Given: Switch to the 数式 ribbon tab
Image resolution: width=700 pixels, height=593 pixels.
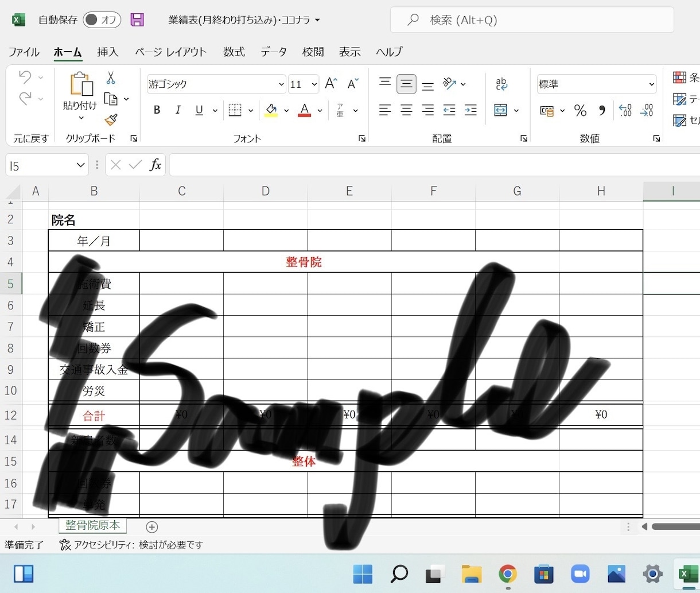Looking at the screenshot, I should point(234,52).
